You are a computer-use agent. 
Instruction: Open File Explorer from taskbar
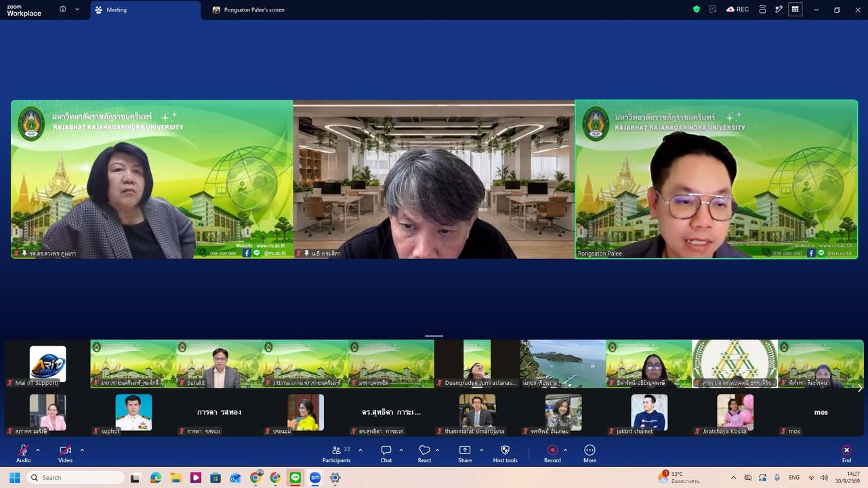point(175,478)
